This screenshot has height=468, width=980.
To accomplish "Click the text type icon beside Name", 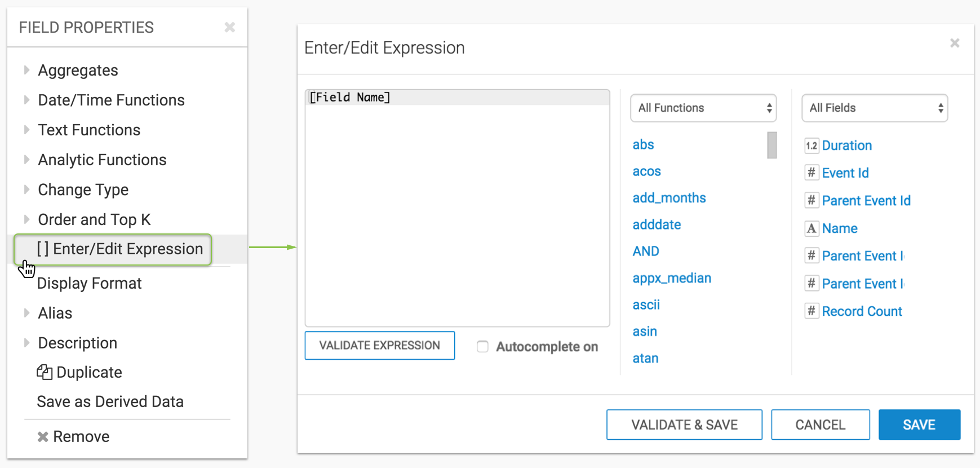I will tap(812, 228).
